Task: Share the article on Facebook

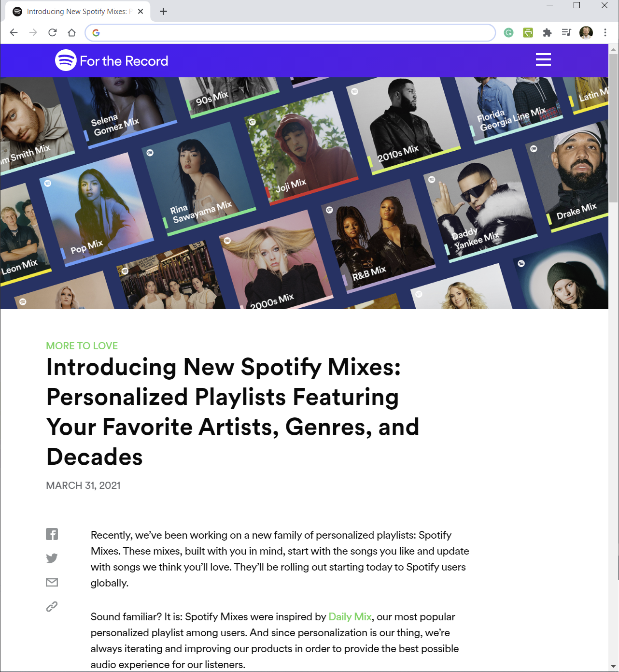Action: [52, 534]
